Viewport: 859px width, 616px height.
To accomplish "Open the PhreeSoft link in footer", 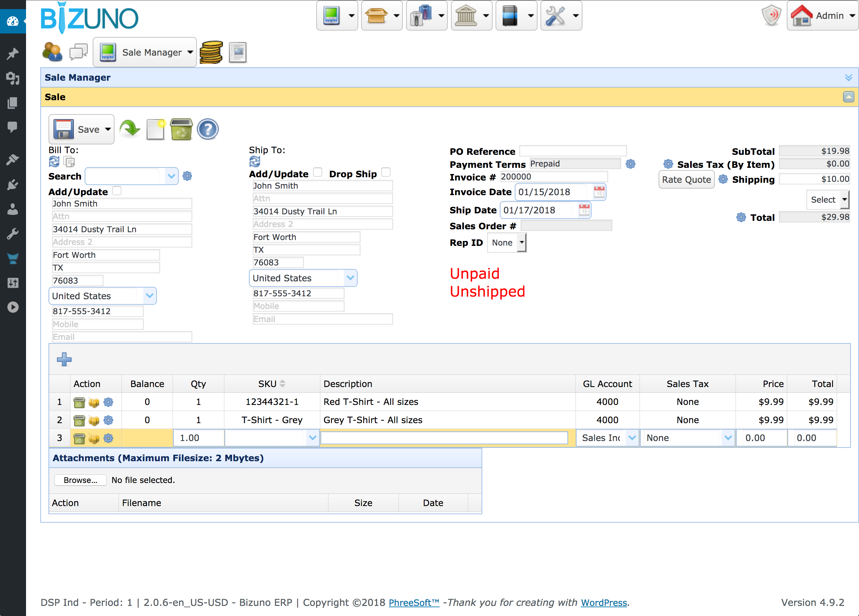I will (414, 602).
